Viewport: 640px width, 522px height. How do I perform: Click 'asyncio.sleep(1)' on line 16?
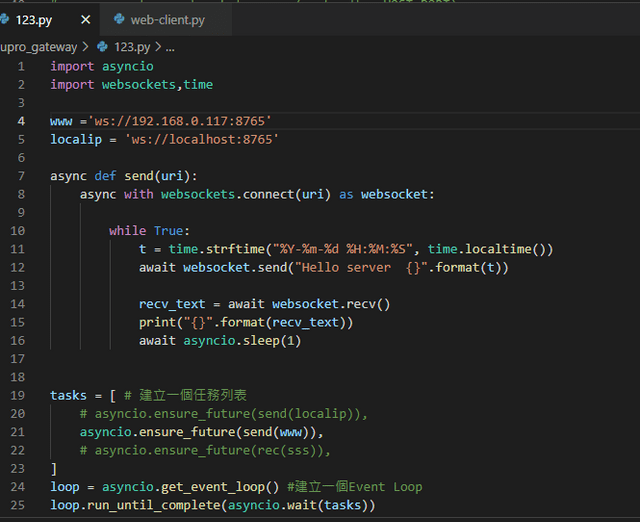point(242,340)
